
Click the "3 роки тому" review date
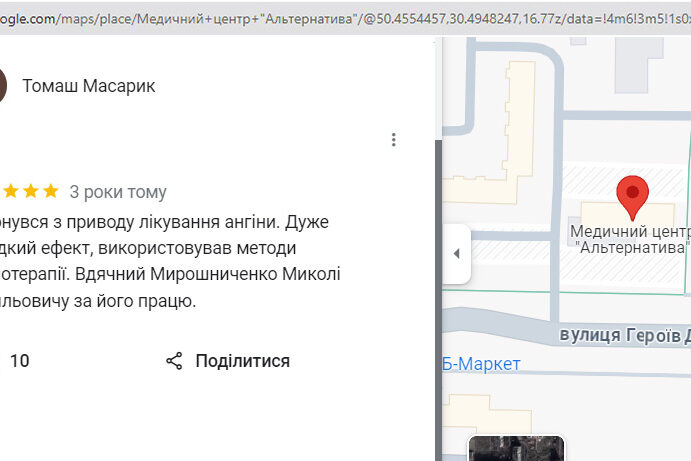point(118,191)
